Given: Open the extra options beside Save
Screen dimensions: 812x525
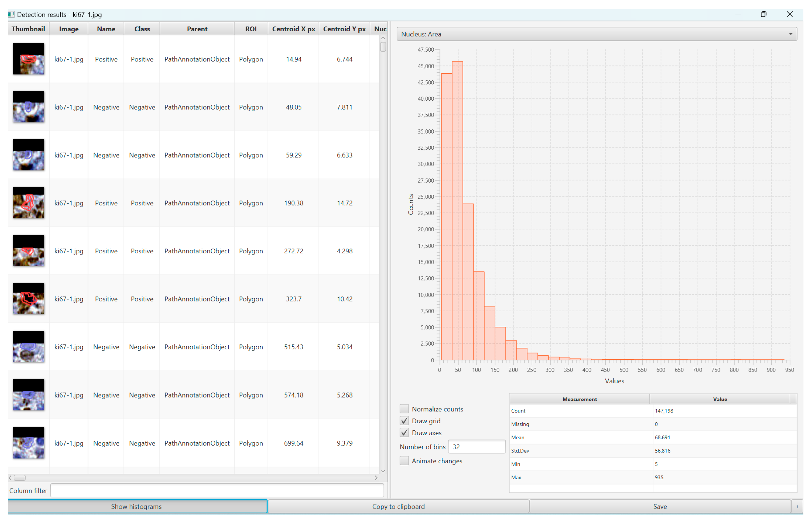Looking at the screenshot, I should point(797,507).
